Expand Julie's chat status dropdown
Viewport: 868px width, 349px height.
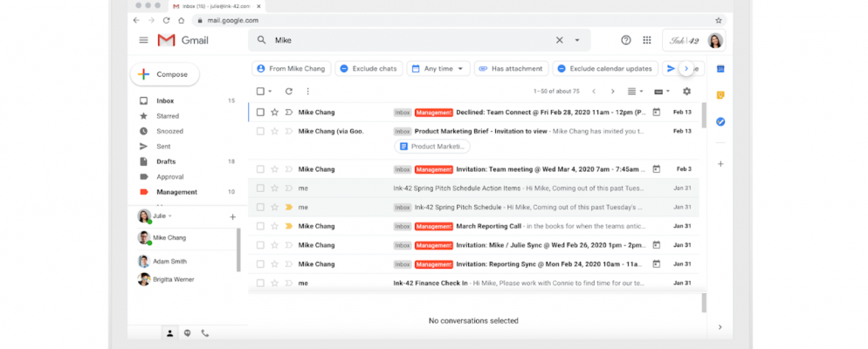coord(170,216)
